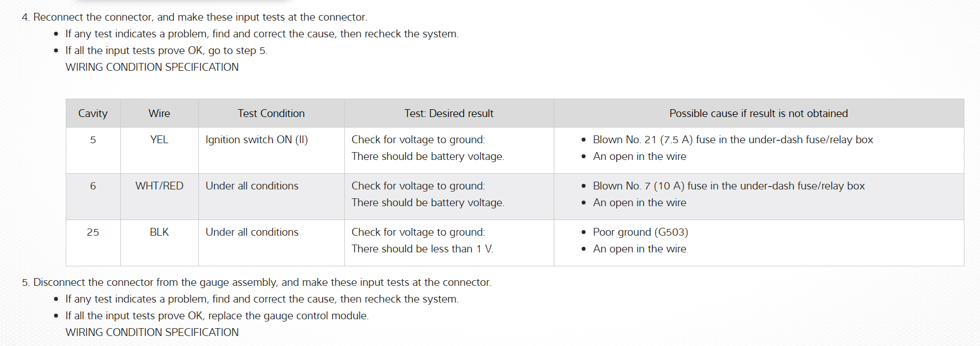This screenshot has height=346, width=980.
Task: Select the cavity 25 cell
Action: pyautogui.click(x=93, y=232)
